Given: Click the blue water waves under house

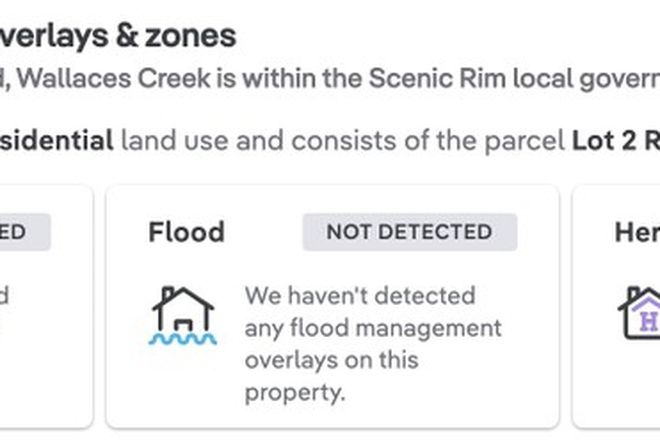Looking at the screenshot, I should [183, 339].
